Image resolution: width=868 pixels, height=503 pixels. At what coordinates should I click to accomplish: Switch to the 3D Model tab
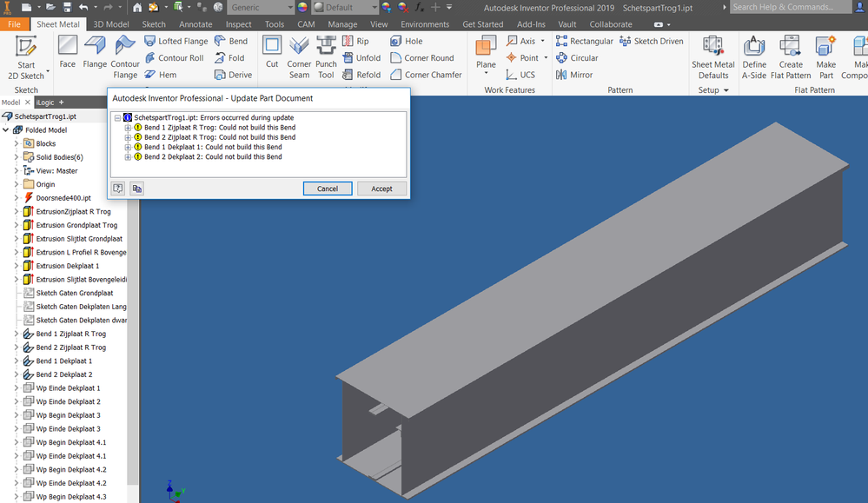pos(110,24)
